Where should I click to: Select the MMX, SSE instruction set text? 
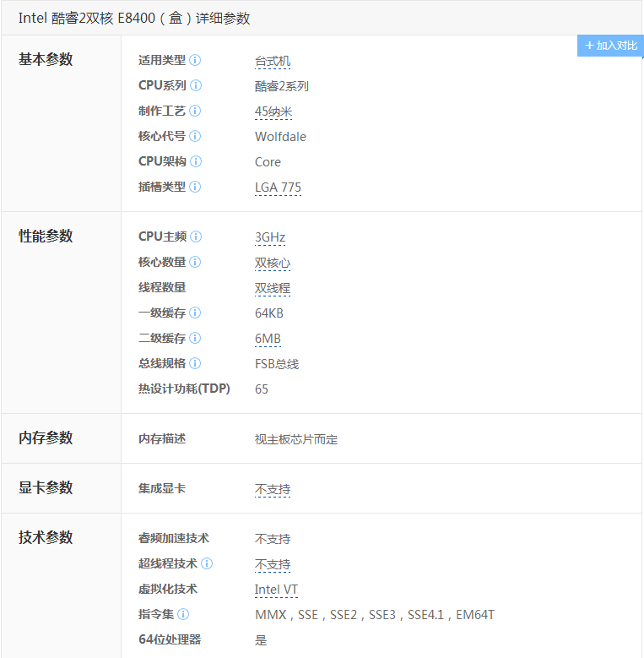click(375, 615)
